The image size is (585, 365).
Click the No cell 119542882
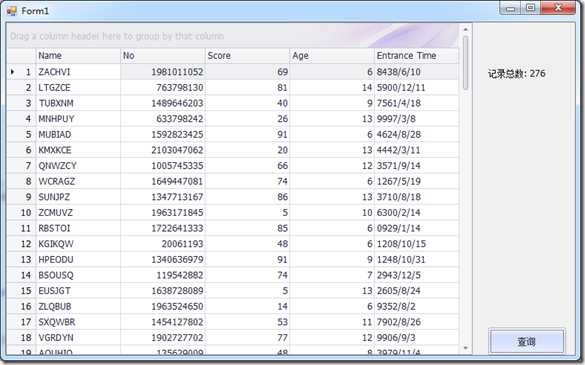tap(163, 275)
